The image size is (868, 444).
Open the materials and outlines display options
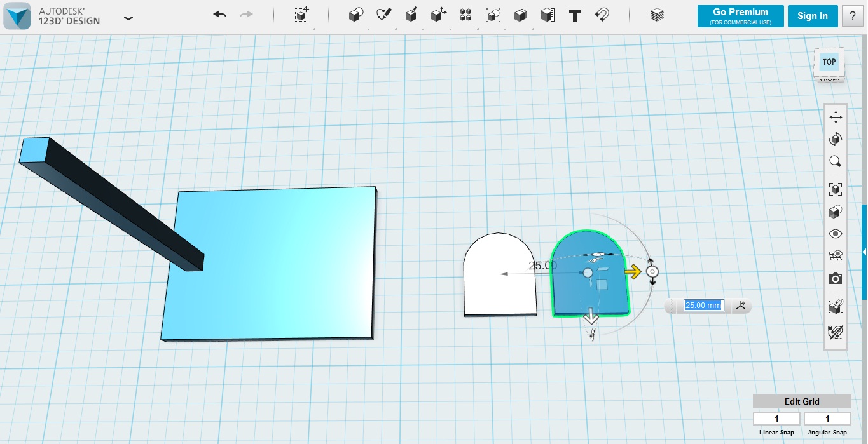(836, 212)
